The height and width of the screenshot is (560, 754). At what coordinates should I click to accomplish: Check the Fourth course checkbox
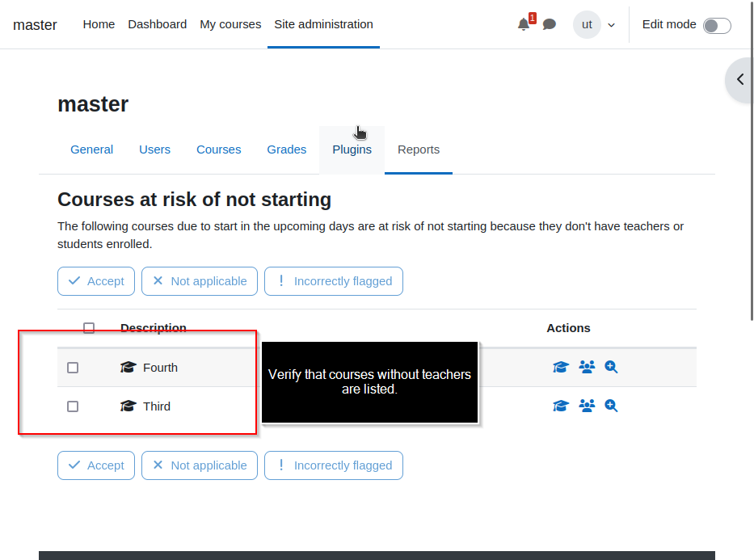coord(73,368)
